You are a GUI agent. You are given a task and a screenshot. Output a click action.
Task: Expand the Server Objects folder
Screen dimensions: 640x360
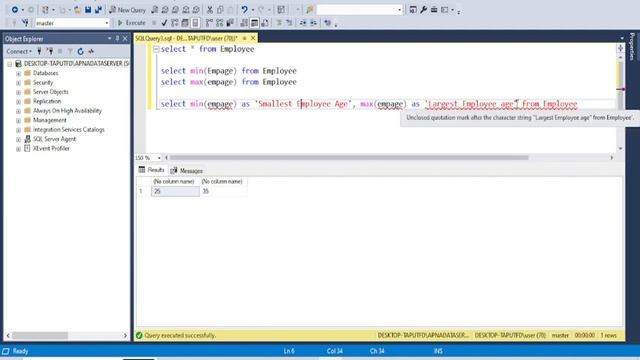[18, 92]
